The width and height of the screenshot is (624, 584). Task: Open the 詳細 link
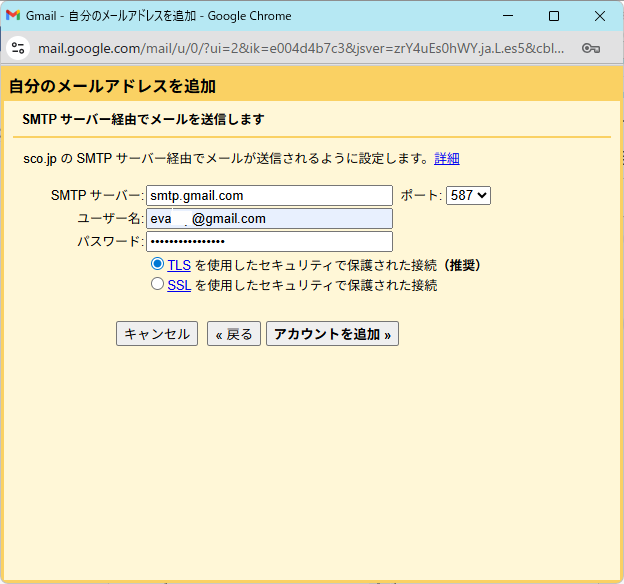pos(447,158)
